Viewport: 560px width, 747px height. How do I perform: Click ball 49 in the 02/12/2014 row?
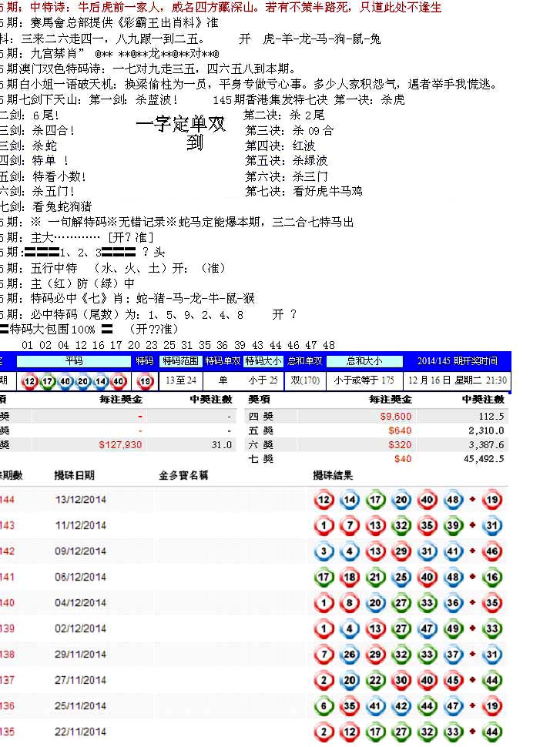click(453, 628)
